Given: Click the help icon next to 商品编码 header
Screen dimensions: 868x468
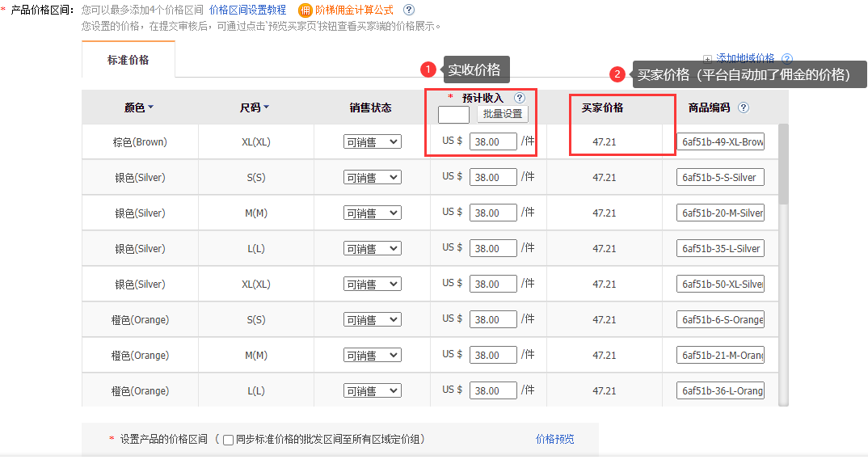Looking at the screenshot, I should [742, 106].
